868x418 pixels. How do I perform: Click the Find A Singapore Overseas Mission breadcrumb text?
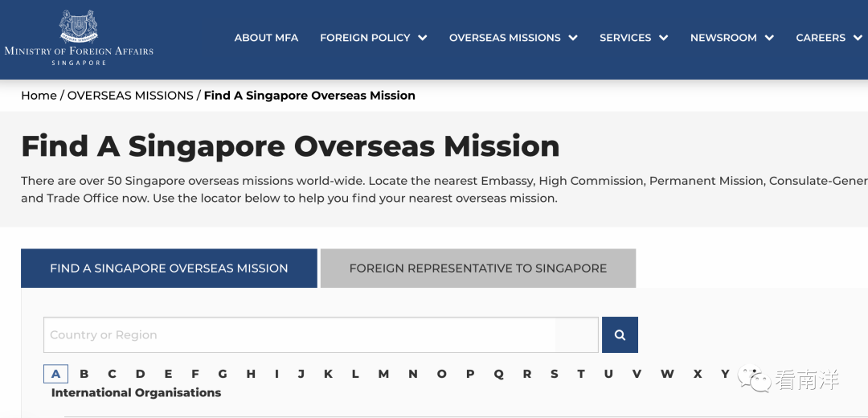[309, 95]
